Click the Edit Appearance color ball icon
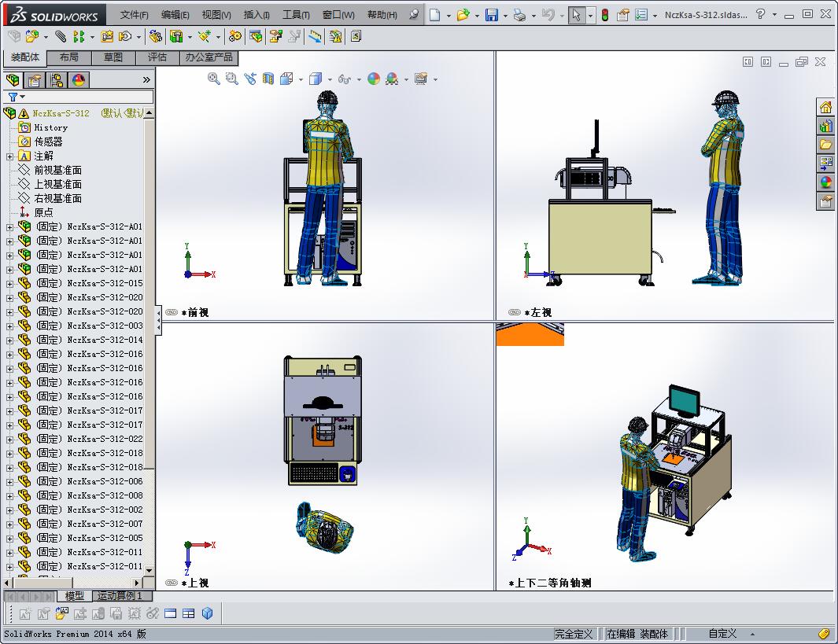This screenshot has width=838, height=644. [374, 79]
